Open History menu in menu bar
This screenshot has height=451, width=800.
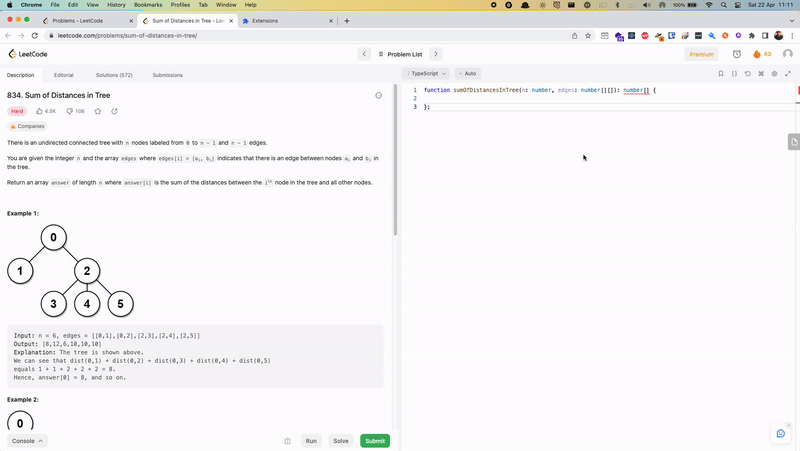(x=116, y=5)
